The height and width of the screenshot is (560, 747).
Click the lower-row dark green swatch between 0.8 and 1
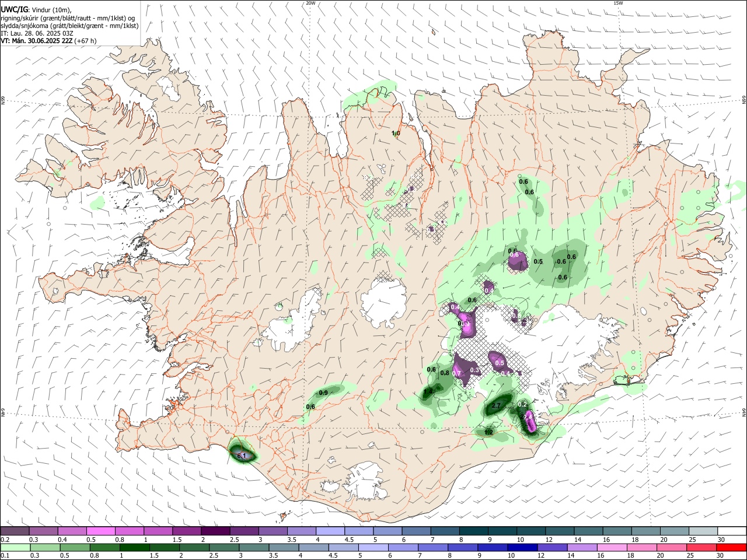tap(105, 547)
